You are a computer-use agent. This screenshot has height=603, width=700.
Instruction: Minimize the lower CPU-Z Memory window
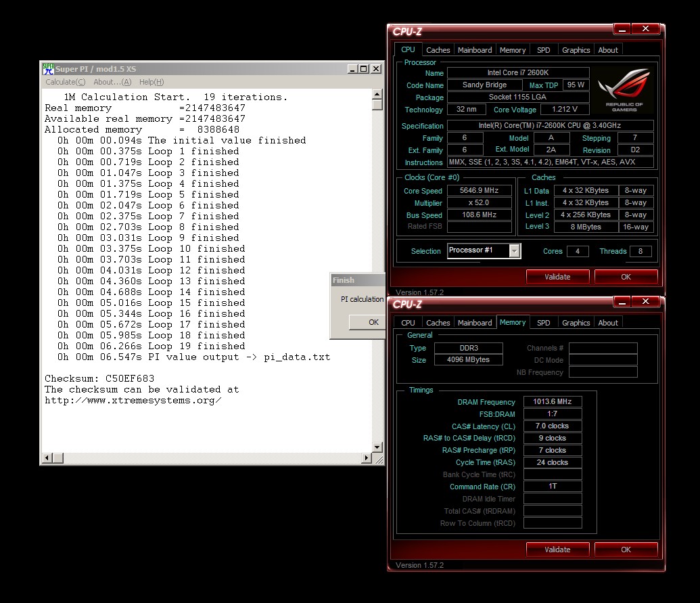coord(622,302)
